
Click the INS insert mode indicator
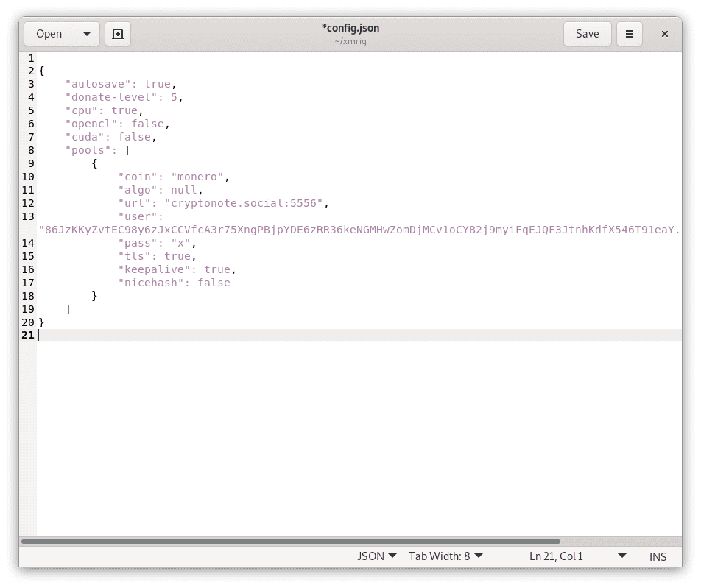pos(658,556)
